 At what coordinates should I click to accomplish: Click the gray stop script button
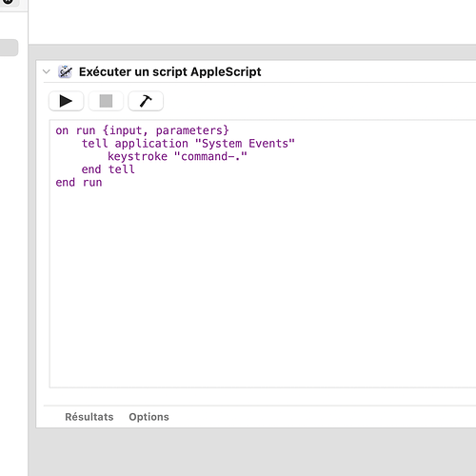coord(106,101)
